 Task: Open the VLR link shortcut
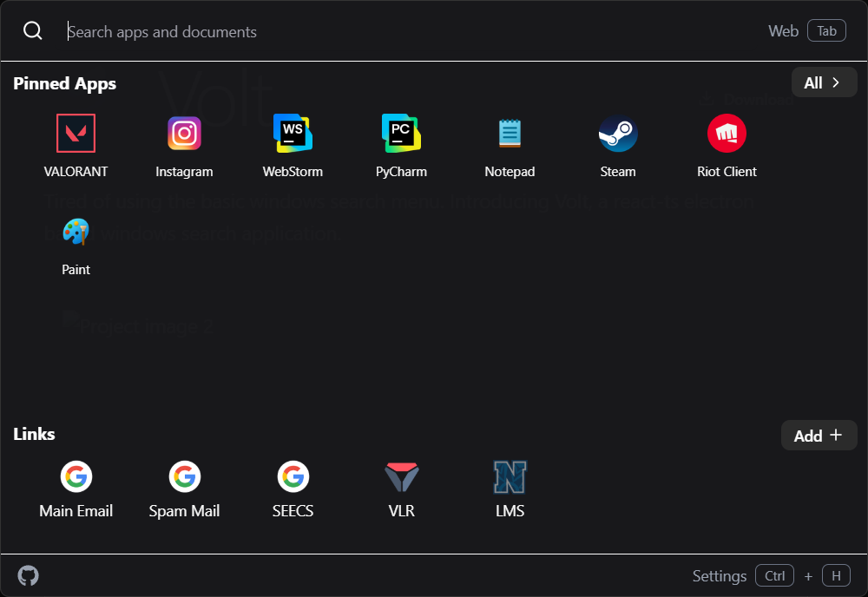[x=401, y=477]
